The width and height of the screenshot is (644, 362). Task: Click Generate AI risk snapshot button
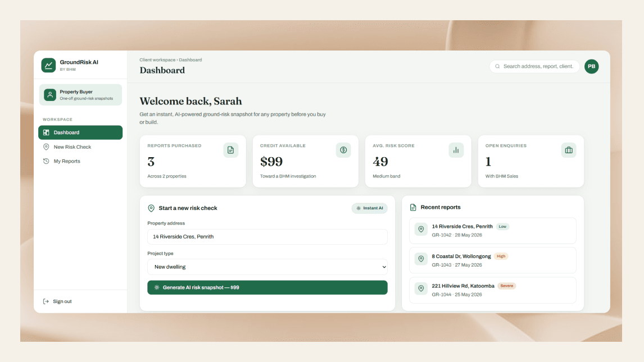pos(267,287)
